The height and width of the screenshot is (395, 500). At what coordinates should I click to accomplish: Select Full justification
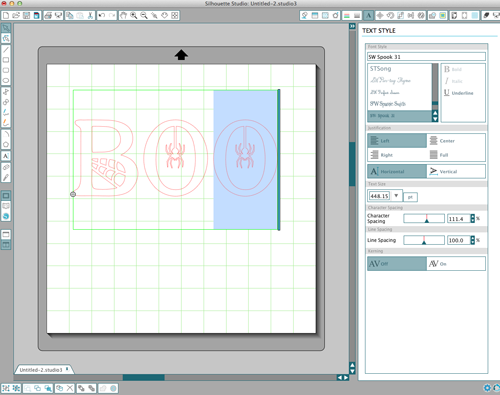coord(456,155)
